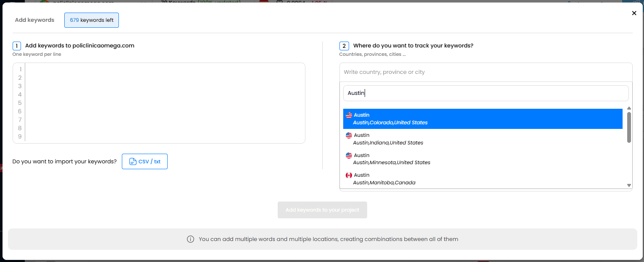Screen dimensions: 644x262
Task: Click the step 2 number badge
Action: click(x=344, y=46)
